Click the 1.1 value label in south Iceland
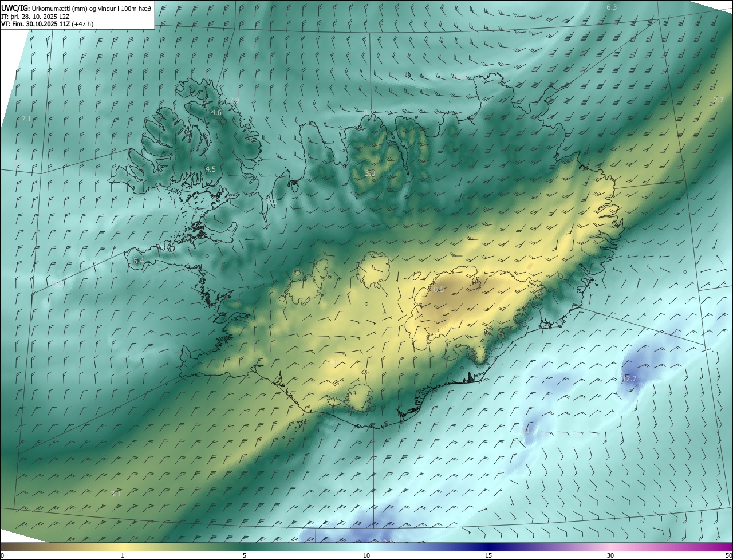 point(333,362)
